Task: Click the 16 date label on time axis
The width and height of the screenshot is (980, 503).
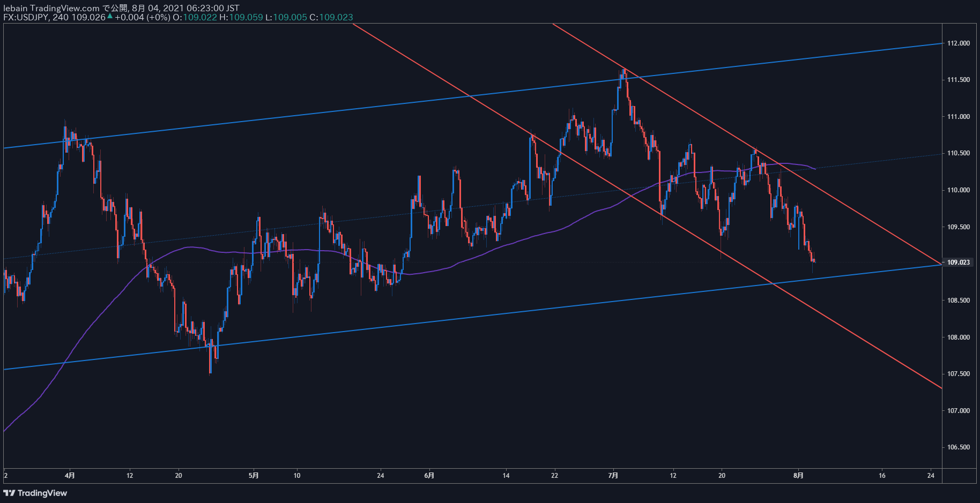Action: tap(882, 476)
